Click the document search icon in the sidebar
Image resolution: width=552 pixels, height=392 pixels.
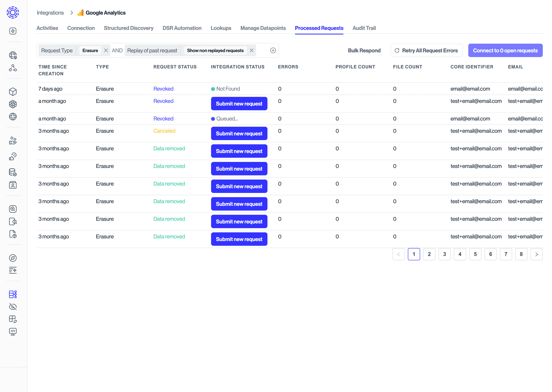13,222
